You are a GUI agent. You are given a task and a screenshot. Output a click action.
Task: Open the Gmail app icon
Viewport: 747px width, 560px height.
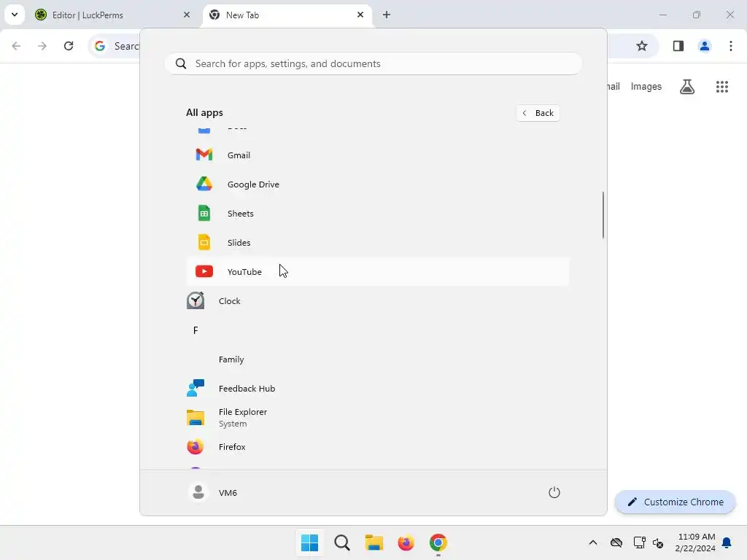pos(204,155)
